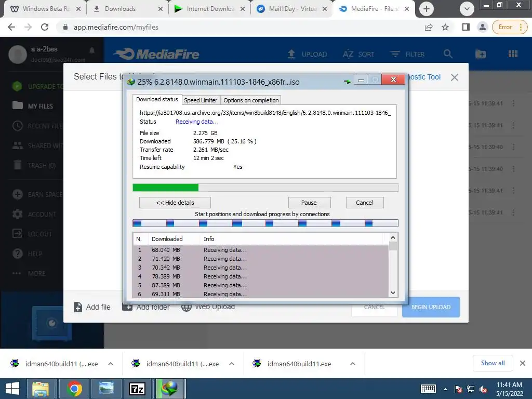Click the overall download progress bar

(265, 188)
